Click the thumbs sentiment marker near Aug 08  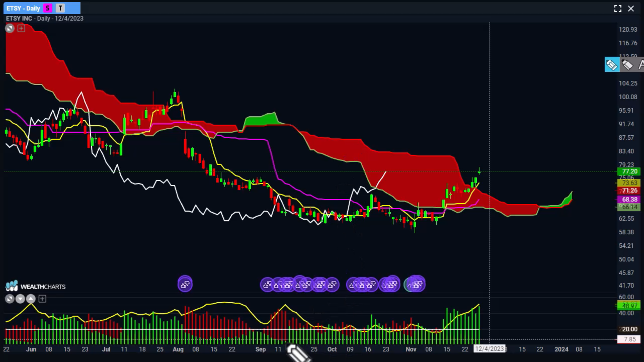[185, 285]
